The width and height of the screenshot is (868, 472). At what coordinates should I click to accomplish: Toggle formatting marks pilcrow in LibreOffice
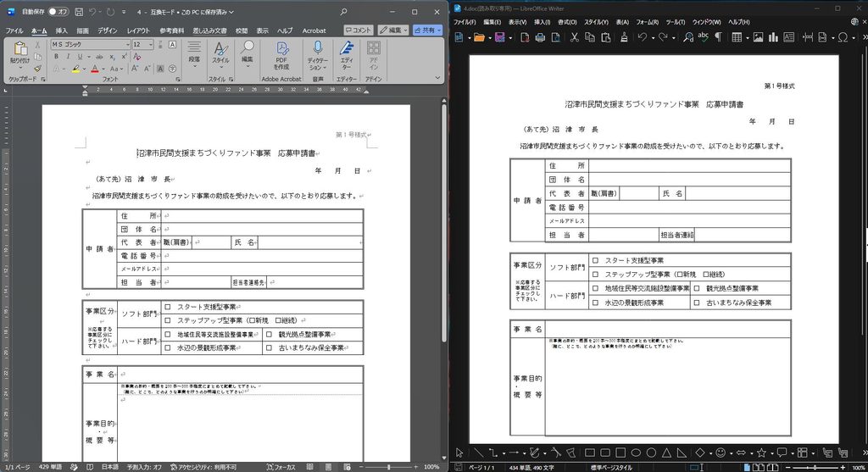[718, 37]
